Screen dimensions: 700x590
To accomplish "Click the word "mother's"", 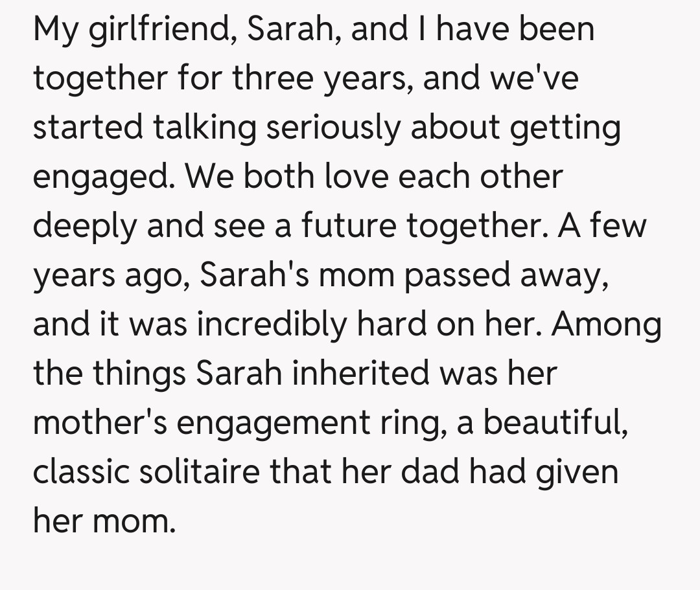I will (98, 422).
